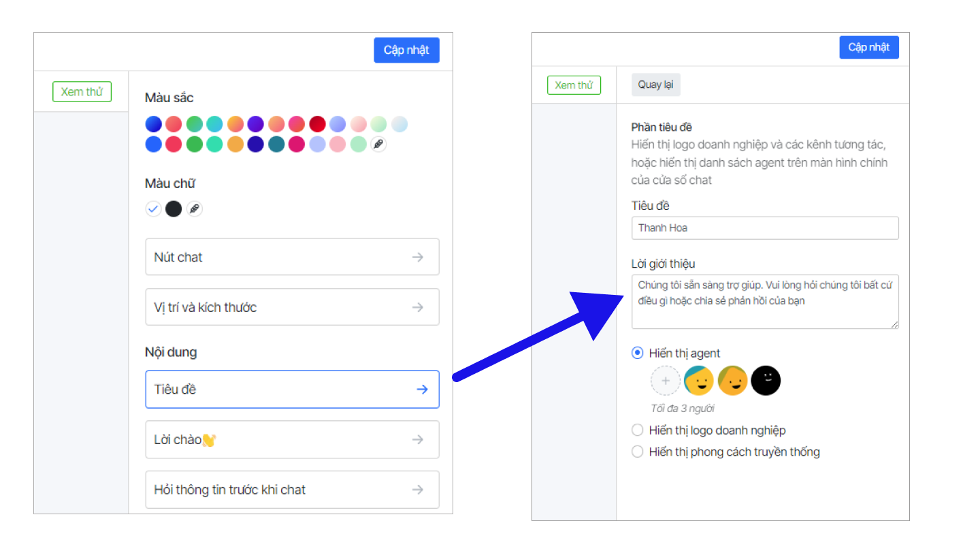The width and height of the screenshot is (980, 534).
Task: Expand the Nút chat settings row
Action: (x=292, y=257)
